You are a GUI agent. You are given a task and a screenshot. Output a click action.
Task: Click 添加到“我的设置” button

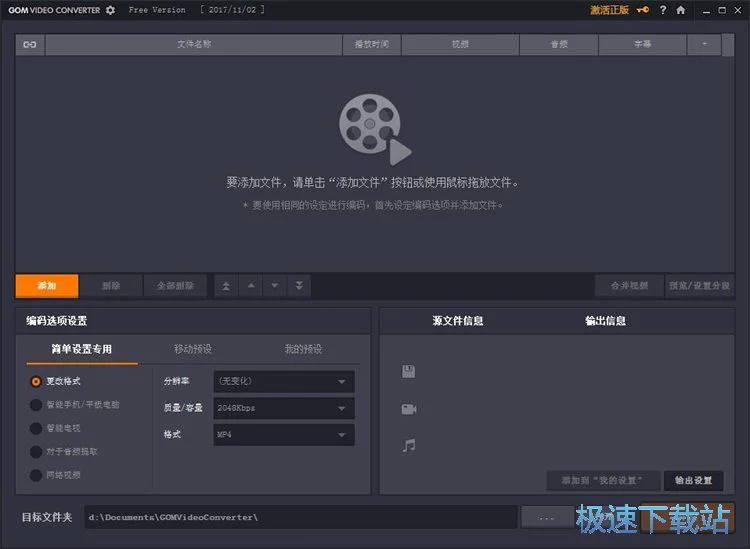[x=603, y=481]
